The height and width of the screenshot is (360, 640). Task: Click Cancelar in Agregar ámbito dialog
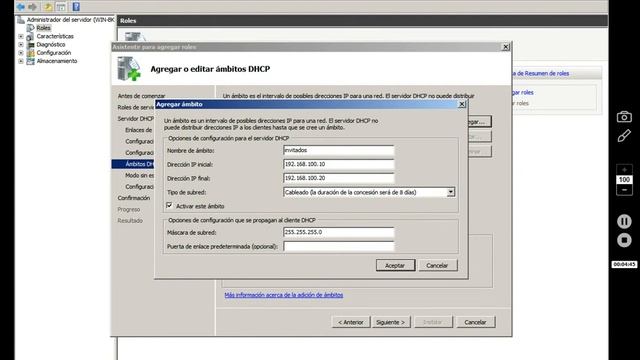pos(437,265)
